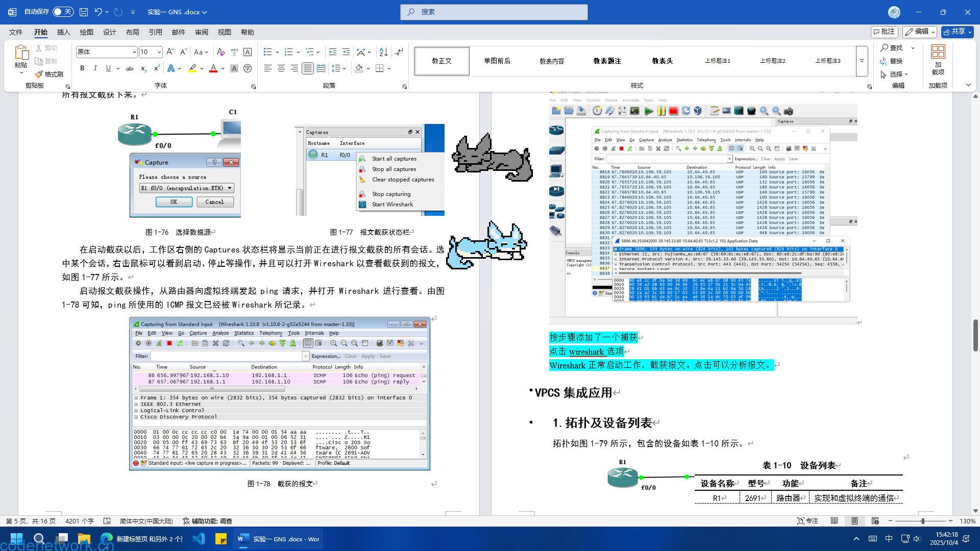Toggle justify alignment button

(x=307, y=68)
